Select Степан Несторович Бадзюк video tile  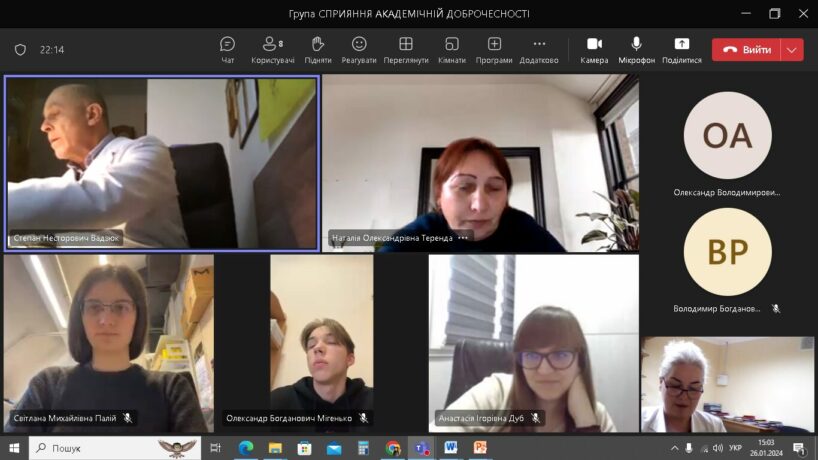pyautogui.click(x=162, y=162)
